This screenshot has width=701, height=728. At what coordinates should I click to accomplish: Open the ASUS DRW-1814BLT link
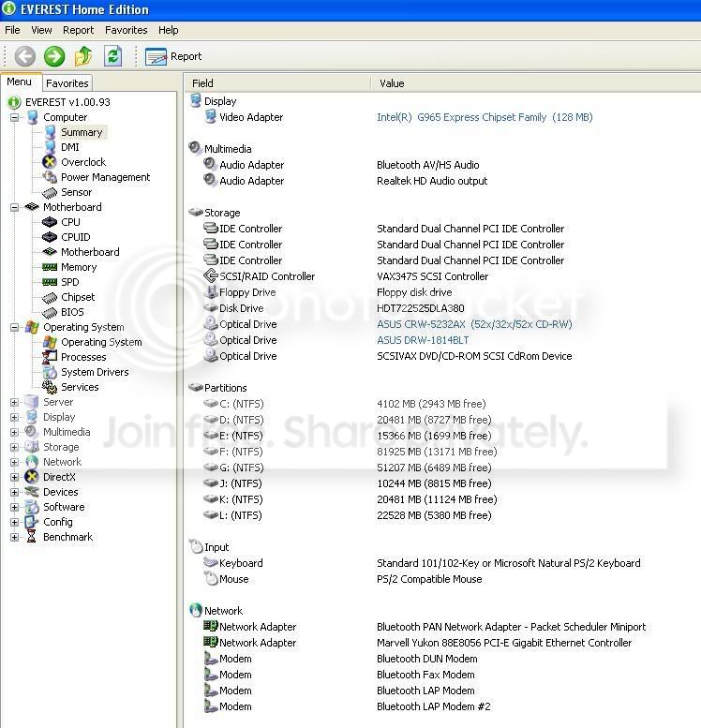coord(423,340)
